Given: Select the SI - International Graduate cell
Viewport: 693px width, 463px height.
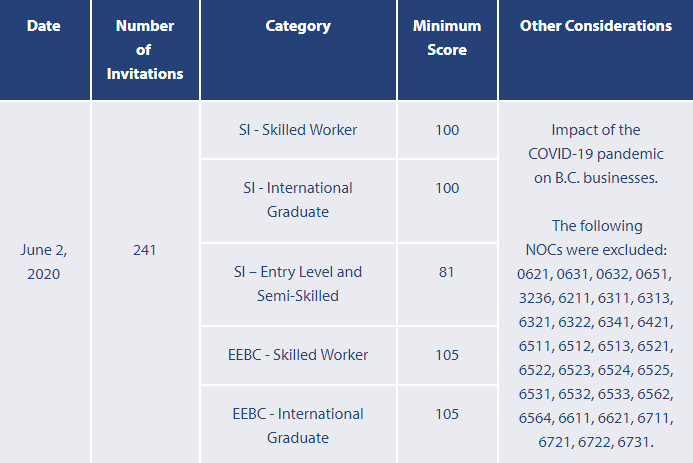Looking at the screenshot, I should [x=298, y=199].
